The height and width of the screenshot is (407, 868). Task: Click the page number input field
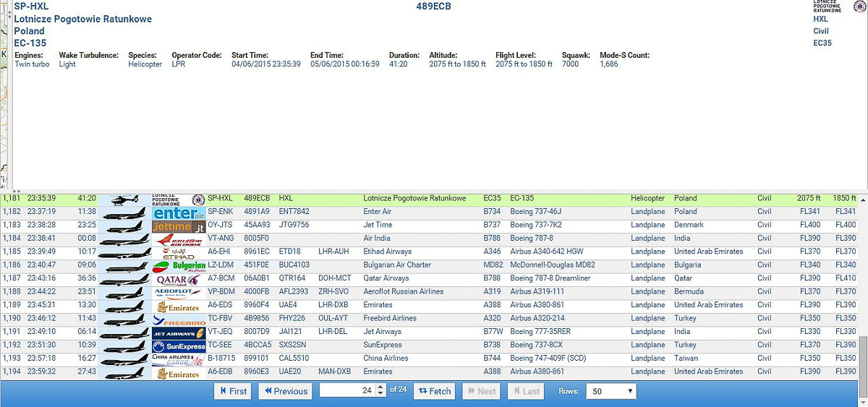tap(347, 391)
